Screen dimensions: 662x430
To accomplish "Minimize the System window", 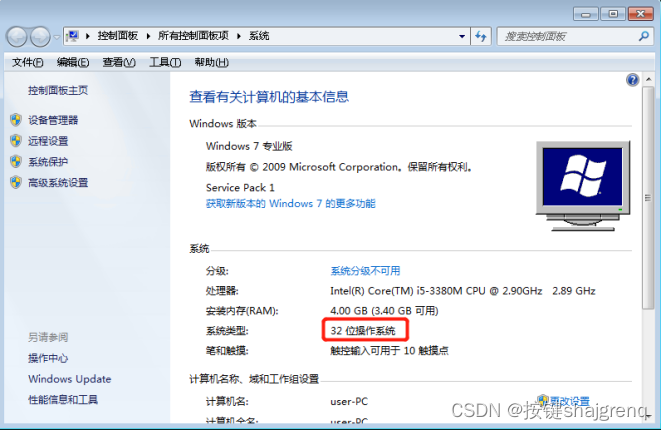I will 586,14.
